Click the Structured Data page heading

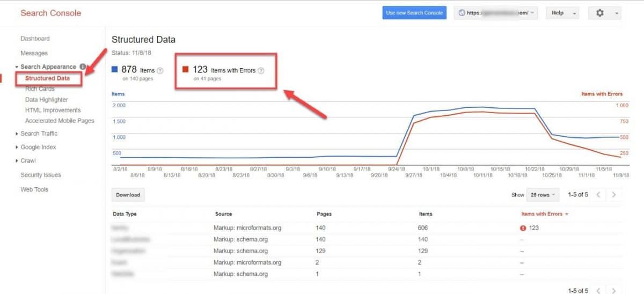pyautogui.click(x=143, y=39)
